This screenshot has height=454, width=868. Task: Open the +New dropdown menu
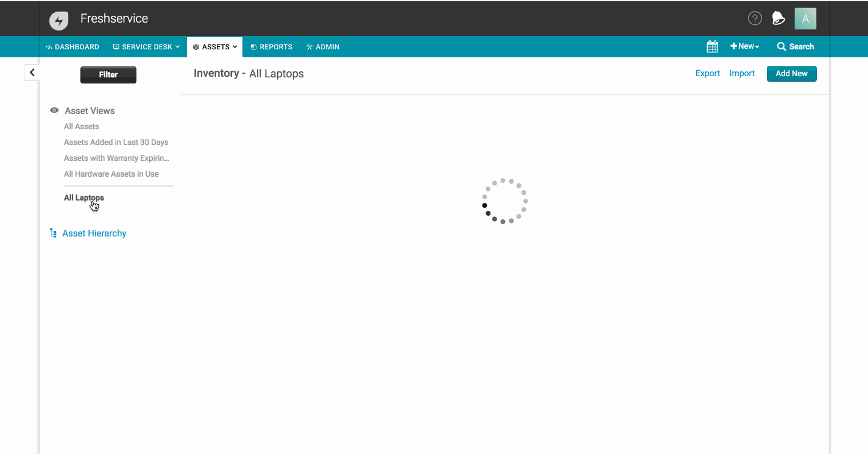pos(744,46)
